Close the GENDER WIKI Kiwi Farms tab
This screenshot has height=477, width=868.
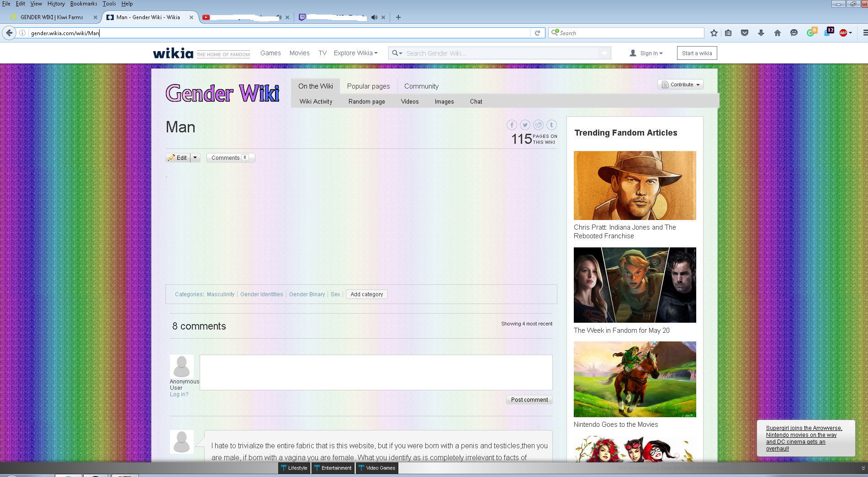coord(95,17)
